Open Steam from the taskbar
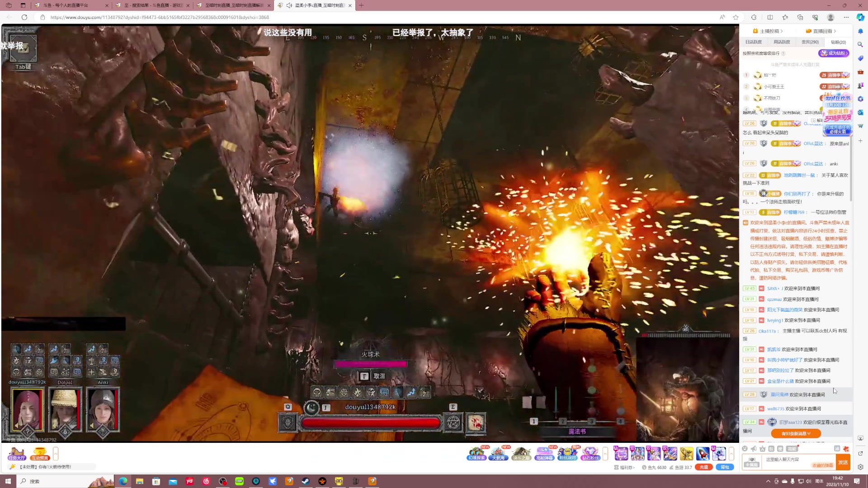The image size is (868, 488). [x=306, y=481]
